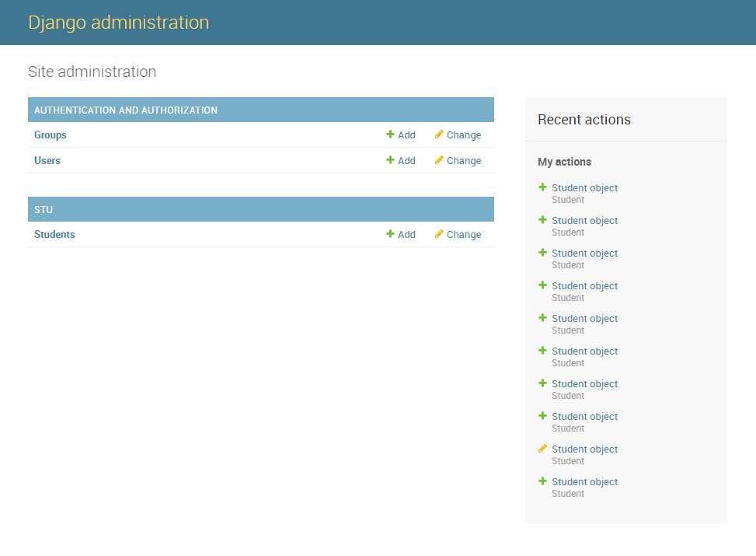Open the Authentication and Authorization section header

(125, 110)
